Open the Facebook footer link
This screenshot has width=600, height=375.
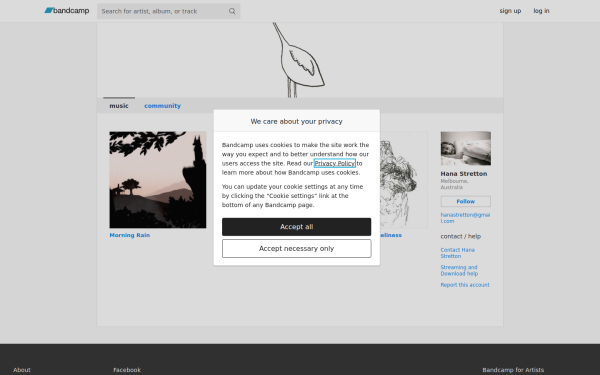(127, 370)
